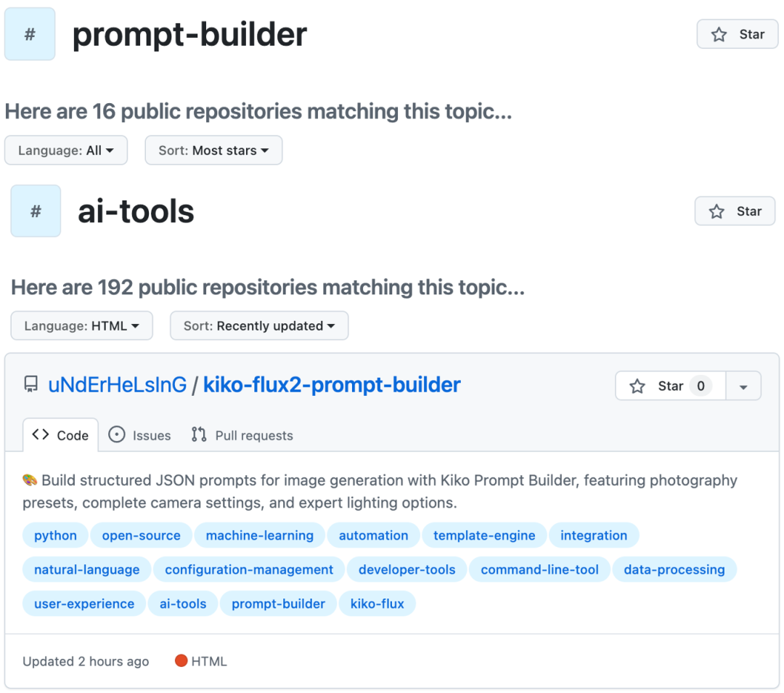This screenshot has width=784, height=693.
Task: Open the kiko-flux2-prompt-builder repository link
Action: (x=332, y=385)
